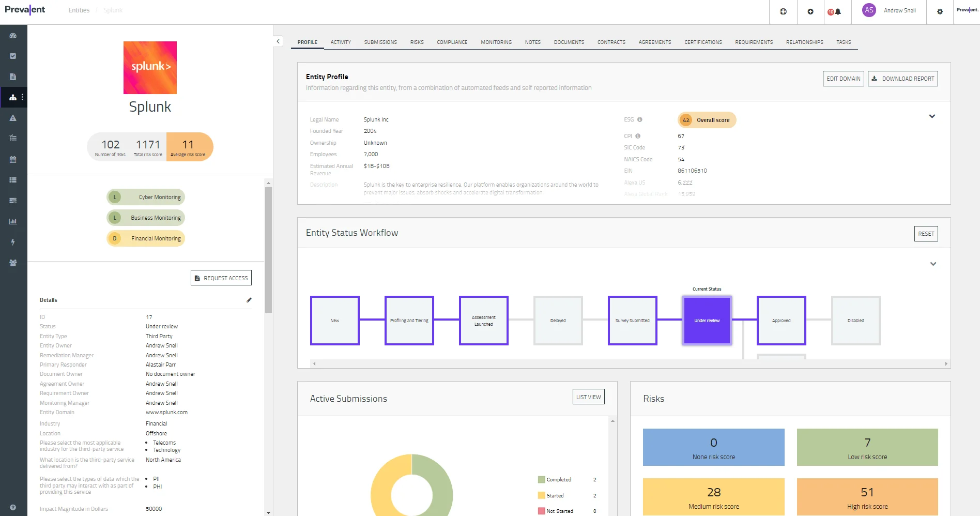Open the checkmark tasks icon in sidebar
Viewport: 980px width, 516px height.
[13, 56]
